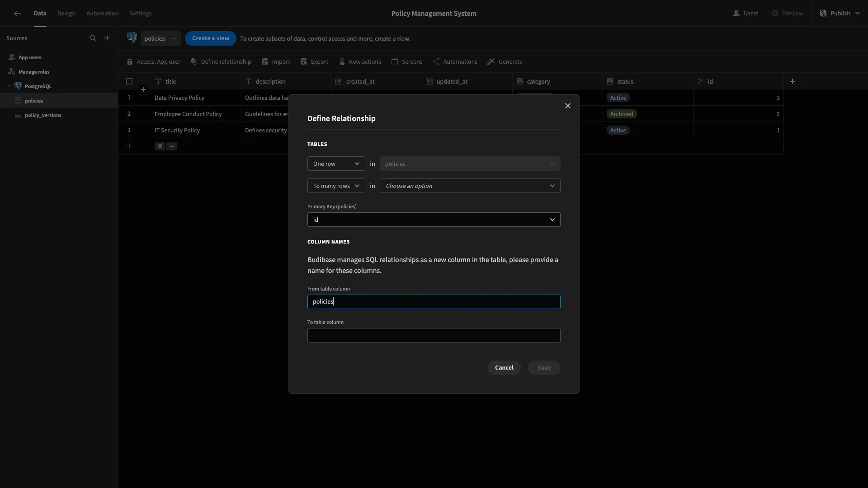Click the Access: App user lock item
The width and height of the screenshot is (868, 488).
click(x=154, y=62)
